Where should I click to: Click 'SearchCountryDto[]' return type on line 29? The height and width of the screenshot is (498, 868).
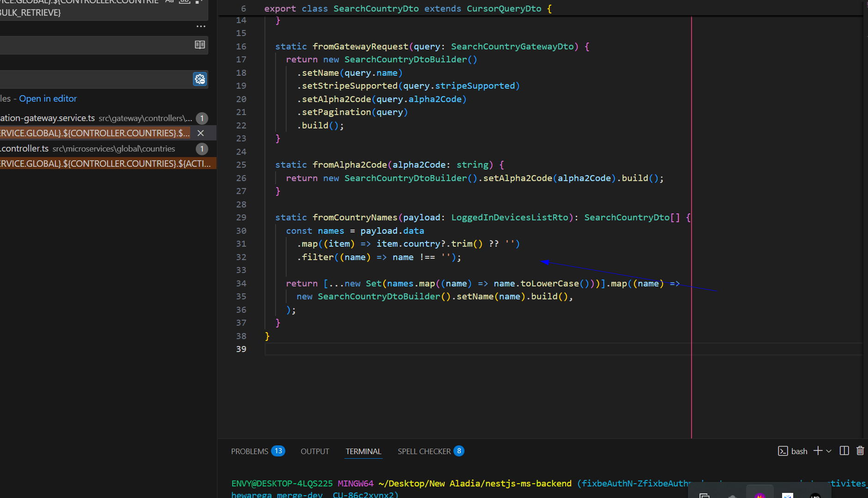point(632,217)
